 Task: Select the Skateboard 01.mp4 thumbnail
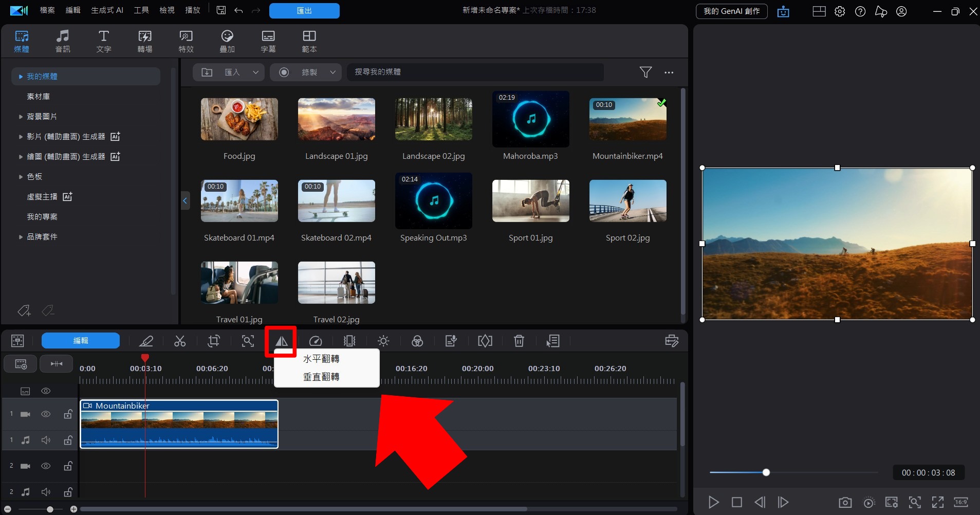[x=239, y=201]
